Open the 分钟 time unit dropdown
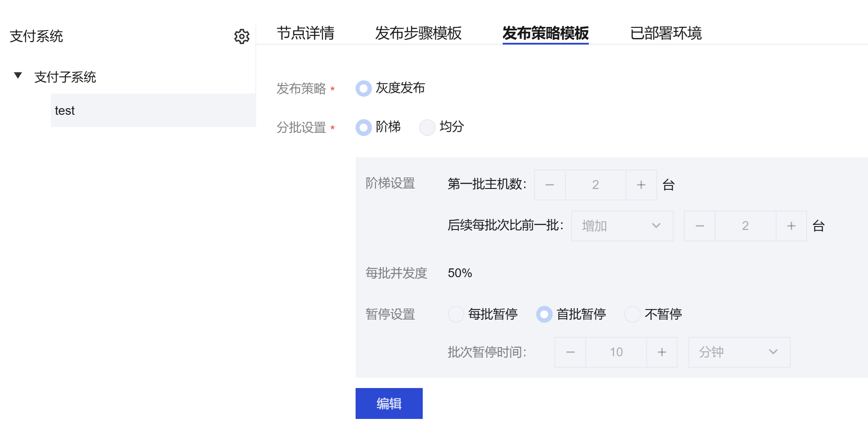This screenshot has width=868, height=441. click(739, 352)
